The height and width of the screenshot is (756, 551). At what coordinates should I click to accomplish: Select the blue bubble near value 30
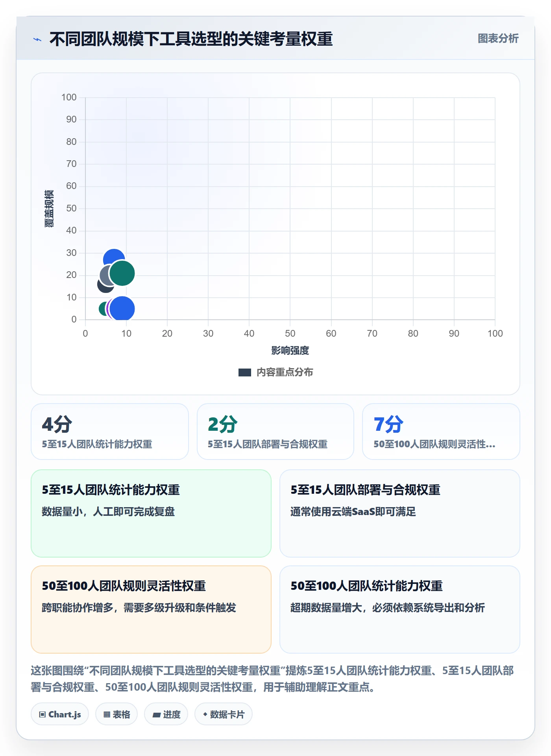114,256
